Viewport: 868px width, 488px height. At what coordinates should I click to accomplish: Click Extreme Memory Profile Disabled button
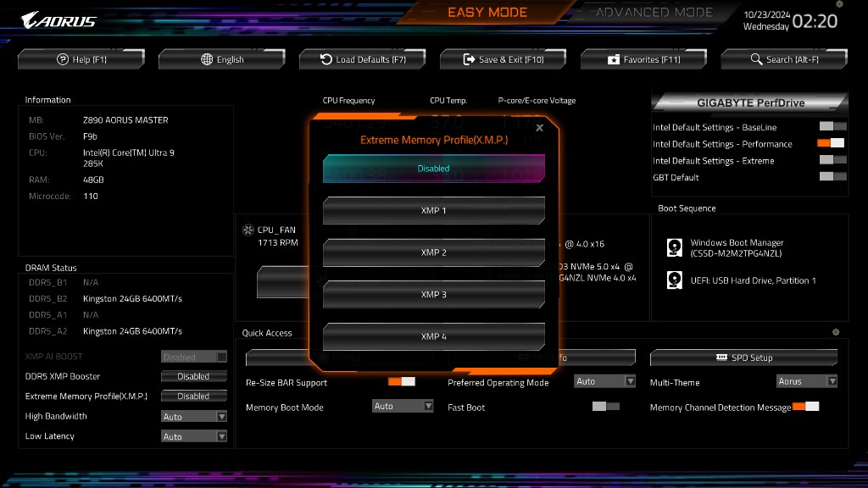(x=194, y=396)
